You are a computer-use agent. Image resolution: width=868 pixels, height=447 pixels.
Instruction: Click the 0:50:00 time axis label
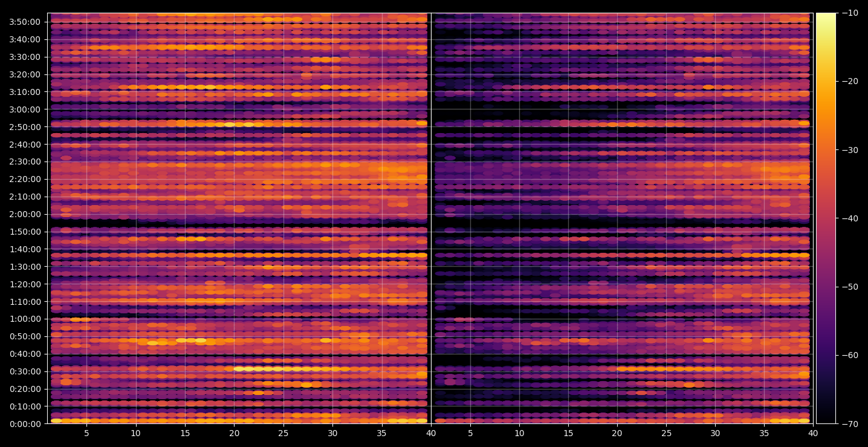point(25,336)
